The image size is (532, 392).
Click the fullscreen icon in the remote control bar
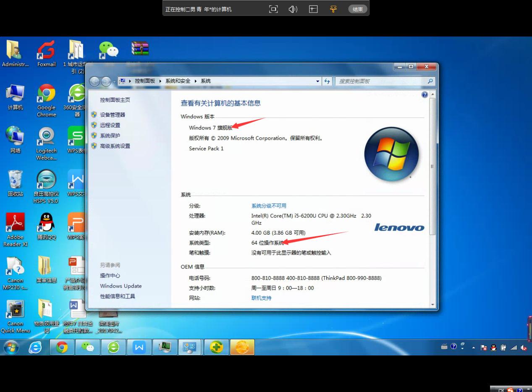[273, 9]
